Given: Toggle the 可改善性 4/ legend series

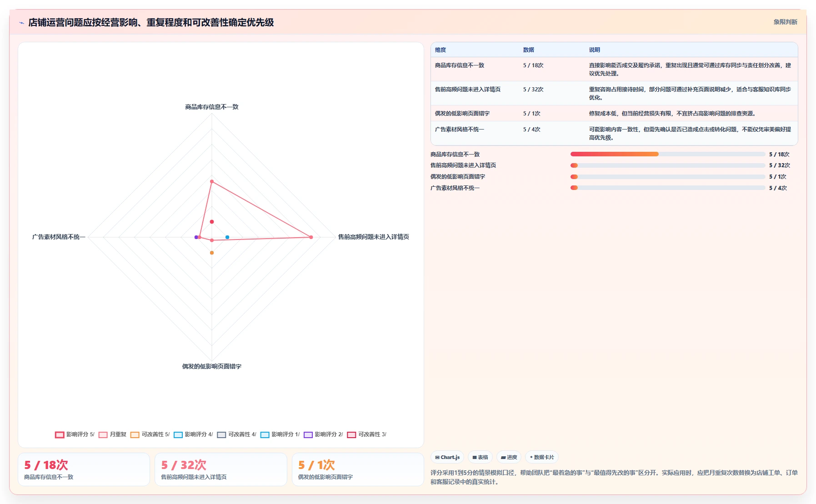Looking at the screenshot, I should (x=237, y=434).
